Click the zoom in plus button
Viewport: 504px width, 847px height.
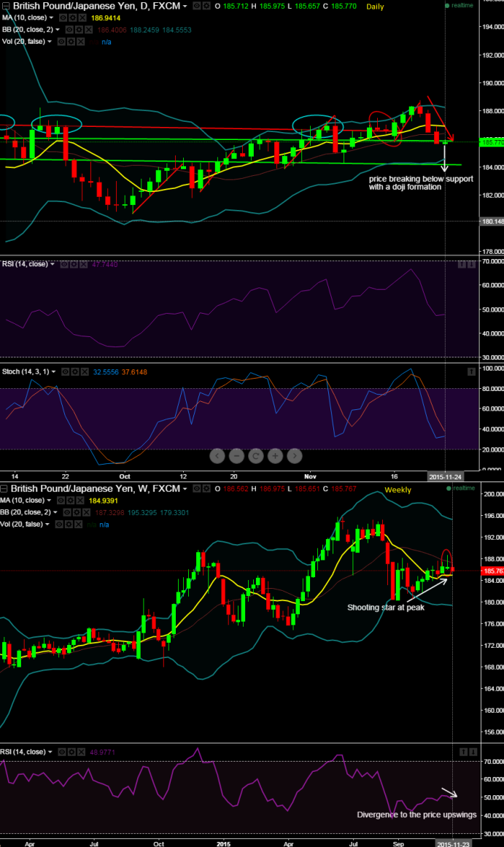click(275, 457)
